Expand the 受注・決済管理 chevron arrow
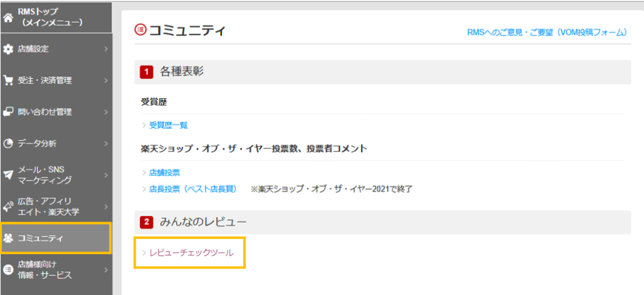This screenshot has width=644, height=295. click(x=106, y=81)
